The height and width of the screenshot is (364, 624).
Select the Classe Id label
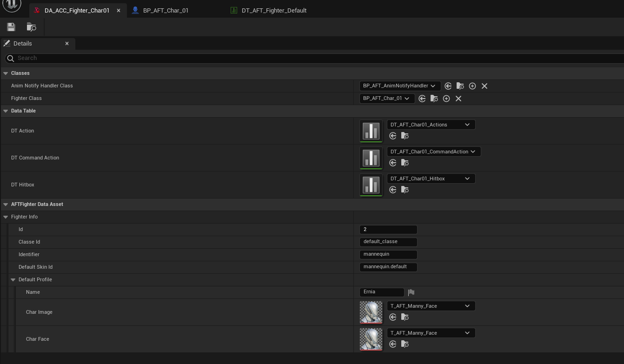pos(29,242)
